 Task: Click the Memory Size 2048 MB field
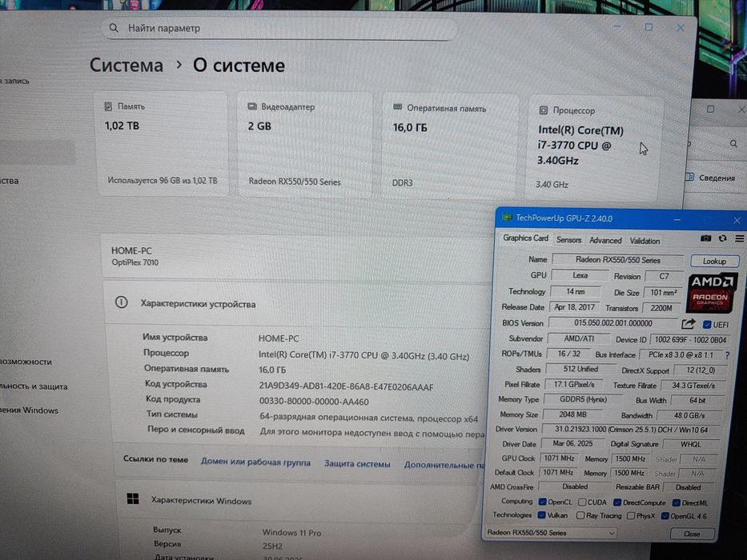[x=572, y=414]
